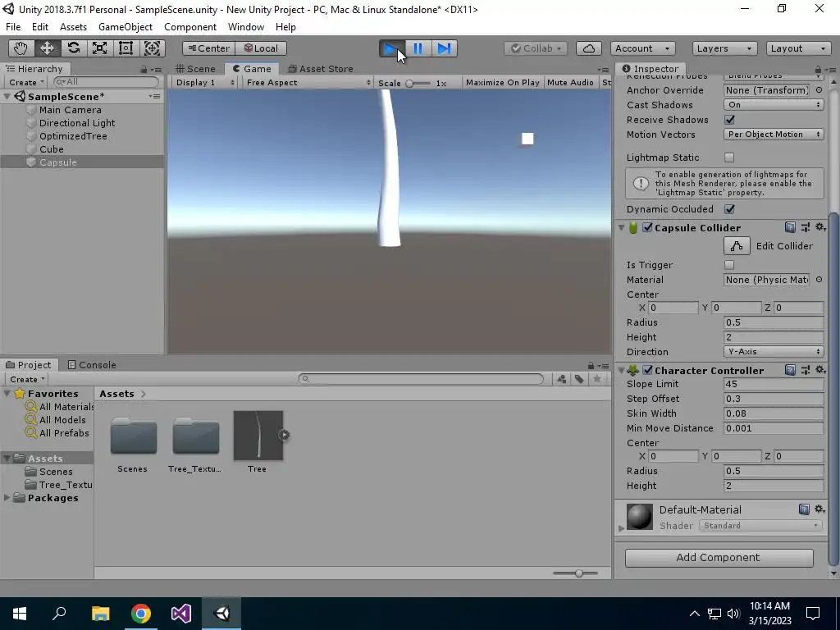This screenshot has height=630, width=840.
Task: Toggle Local rotation button
Action: (x=261, y=48)
